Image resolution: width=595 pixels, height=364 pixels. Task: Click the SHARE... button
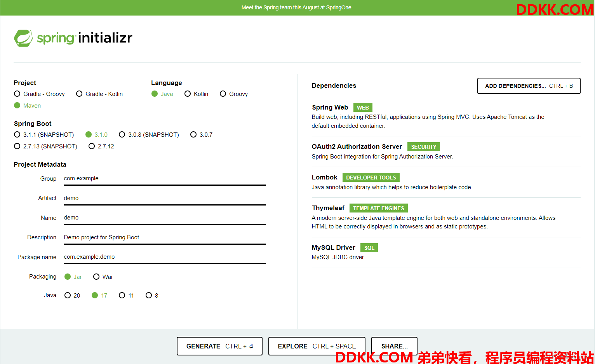[x=394, y=346]
